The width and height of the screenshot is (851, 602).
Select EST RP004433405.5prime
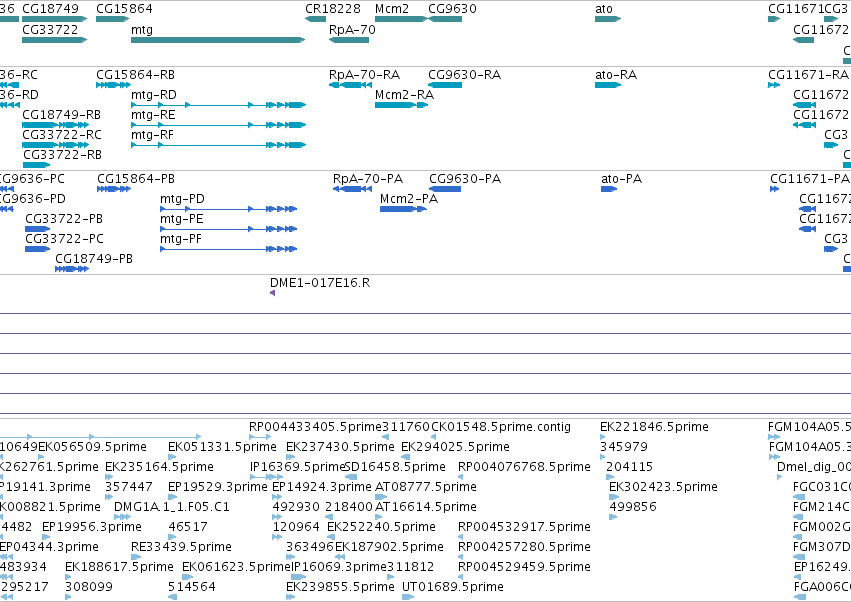coord(315,427)
